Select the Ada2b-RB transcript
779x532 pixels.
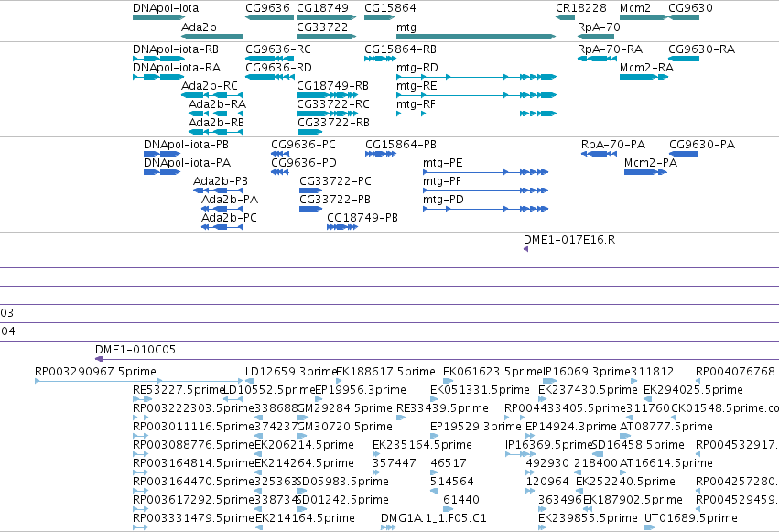click(216, 132)
